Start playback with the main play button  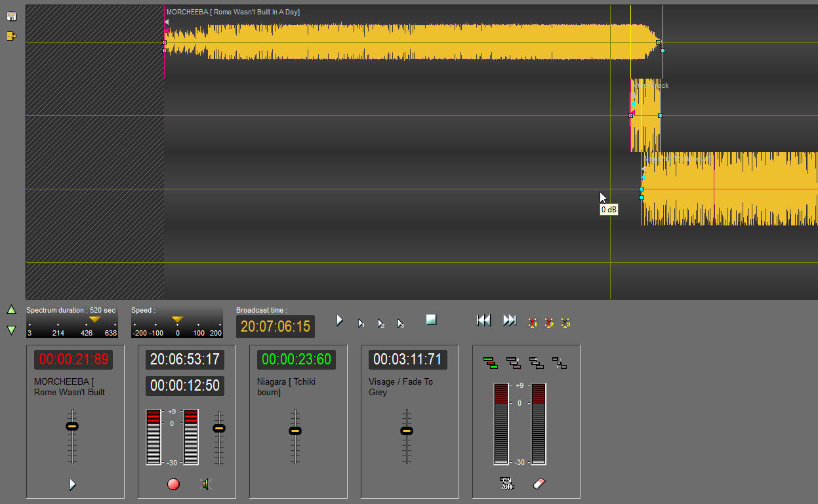tap(340, 320)
